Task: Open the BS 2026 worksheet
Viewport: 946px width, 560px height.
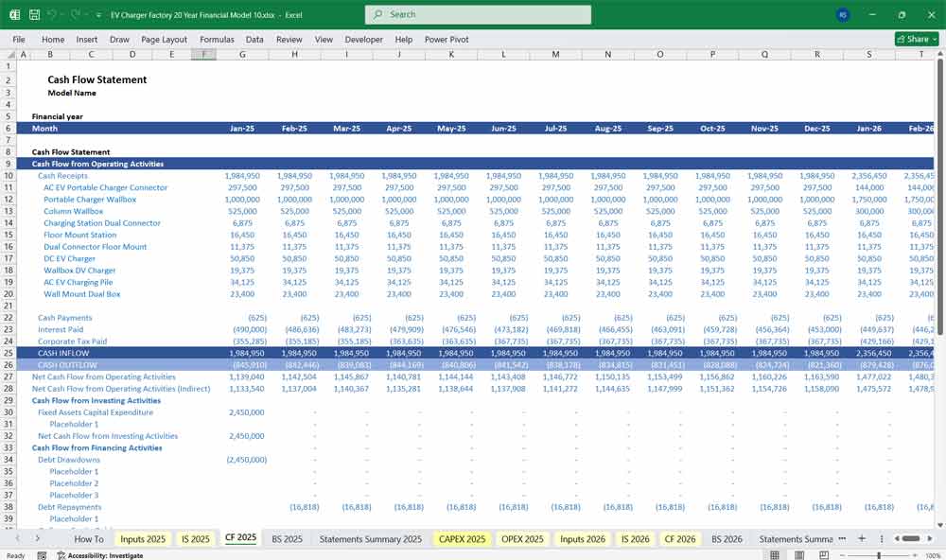Action: tap(726, 538)
